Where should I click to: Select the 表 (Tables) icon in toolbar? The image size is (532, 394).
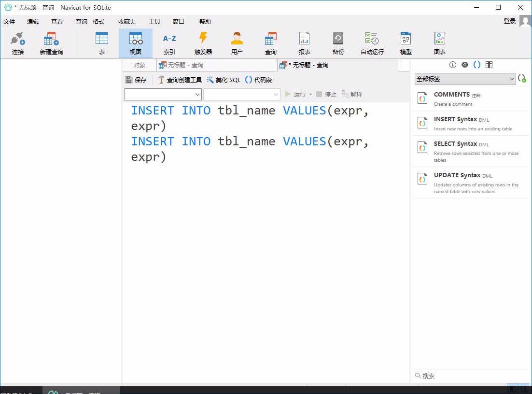102,42
